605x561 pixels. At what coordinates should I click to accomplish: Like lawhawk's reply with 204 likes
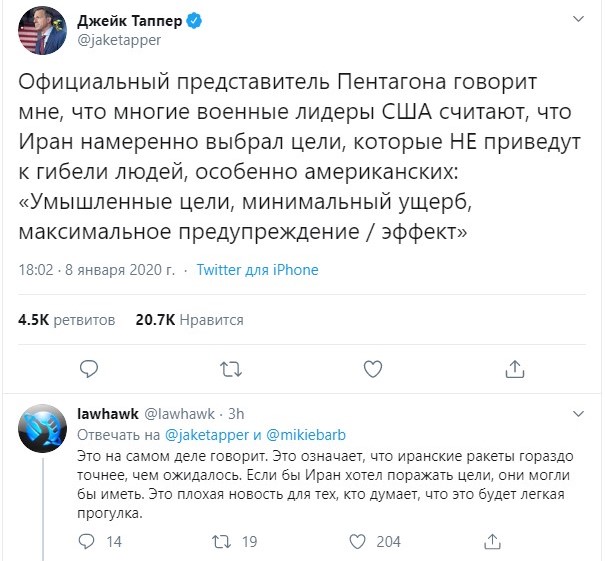point(357,541)
